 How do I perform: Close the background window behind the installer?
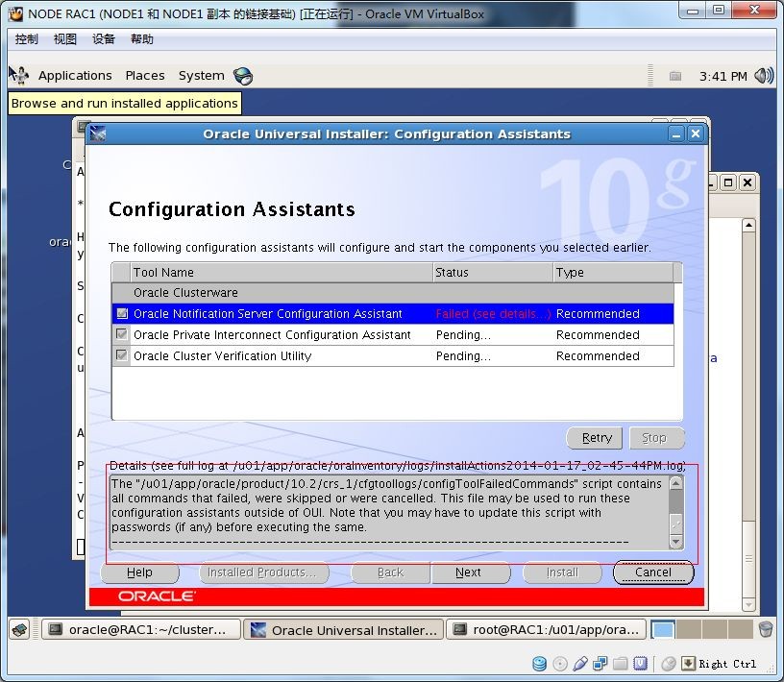click(747, 183)
